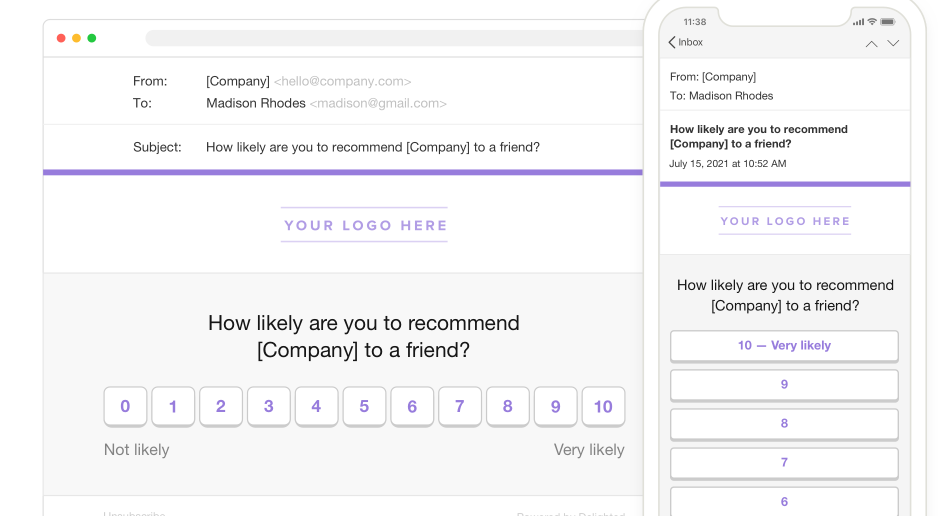Click the green maximize window dot
The width and height of the screenshot is (949, 516).
(x=92, y=38)
